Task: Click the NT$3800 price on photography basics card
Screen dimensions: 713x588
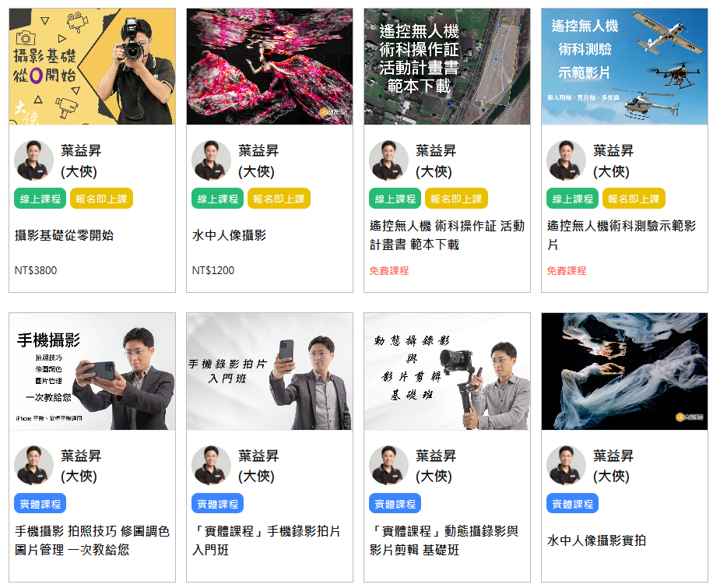Action: (x=36, y=270)
